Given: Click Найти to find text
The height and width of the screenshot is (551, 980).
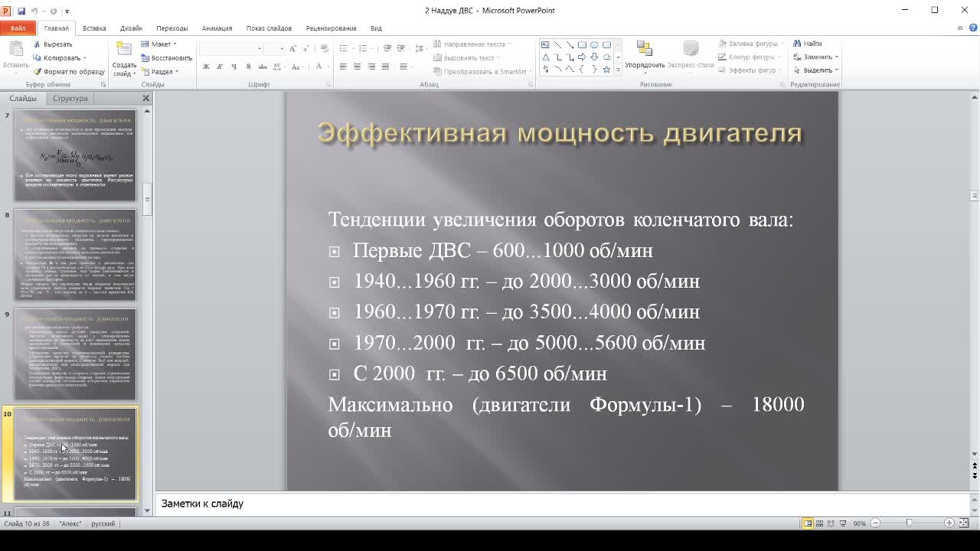Looking at the screenshot, I should pos(807,44).
